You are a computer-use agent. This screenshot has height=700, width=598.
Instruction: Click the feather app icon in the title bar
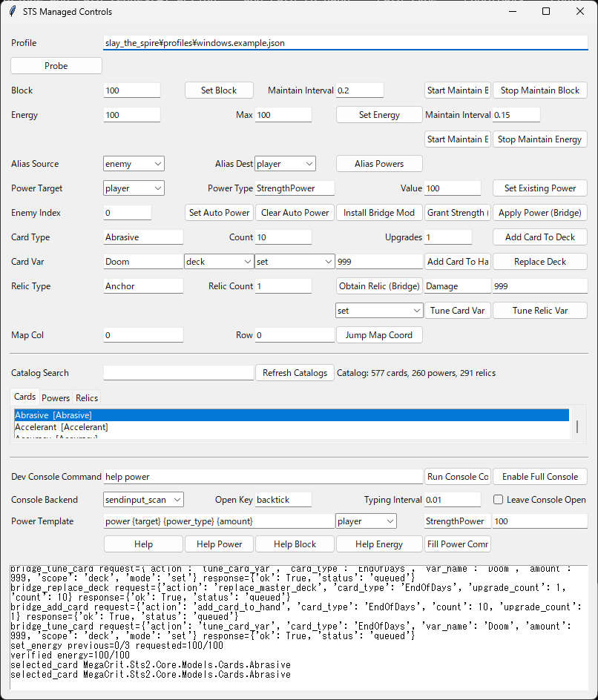coord(13,11)
